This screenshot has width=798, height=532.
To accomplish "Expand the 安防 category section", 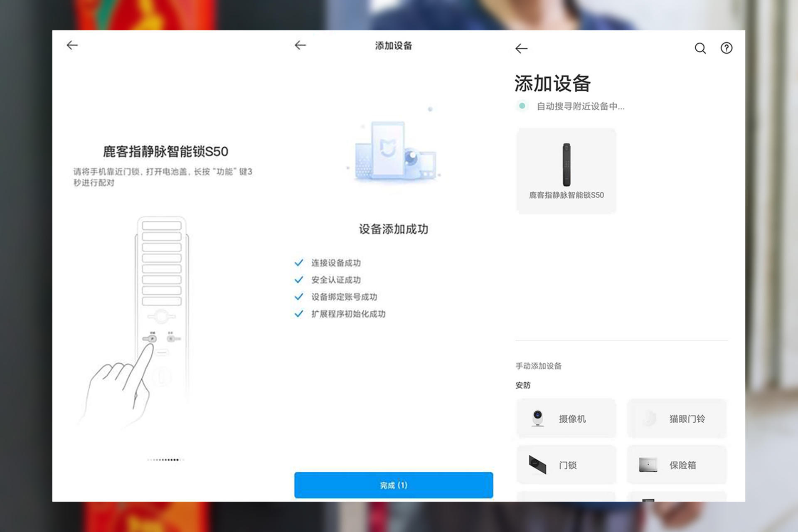I will pos(523,385).
